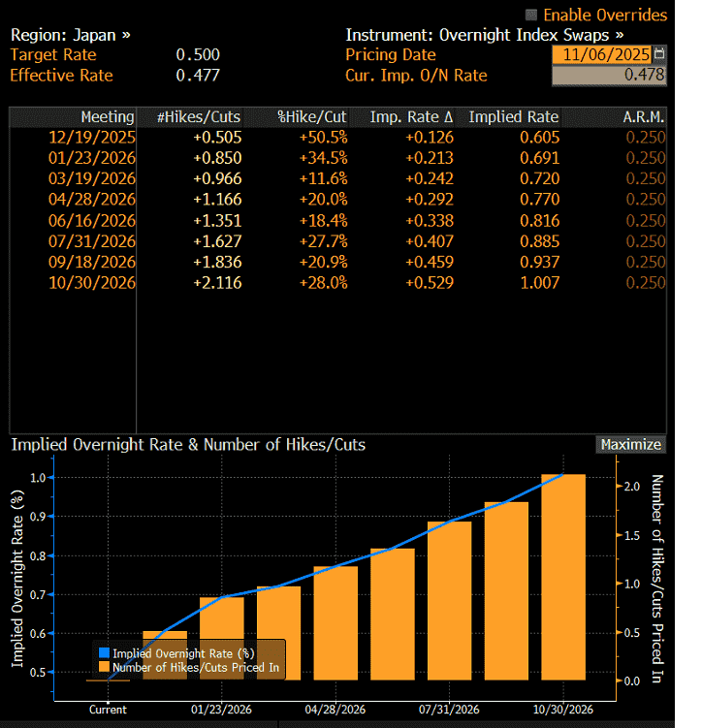Click the A.R.M. column header

(644, 117)
